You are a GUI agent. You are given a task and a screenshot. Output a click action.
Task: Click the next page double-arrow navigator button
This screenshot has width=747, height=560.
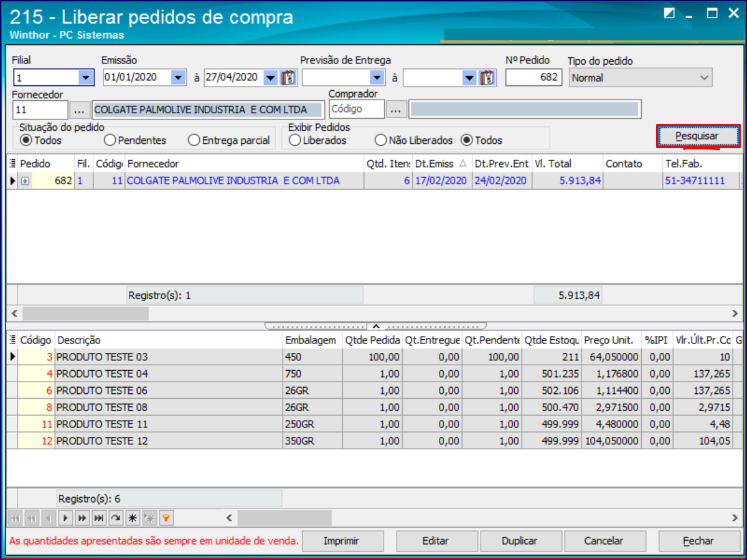[x=82, y=518]
